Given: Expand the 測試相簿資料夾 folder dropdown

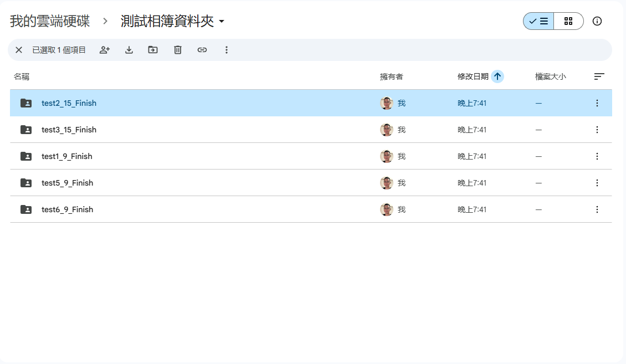Looking at the screenshot, I should click(x=222, y=22).
